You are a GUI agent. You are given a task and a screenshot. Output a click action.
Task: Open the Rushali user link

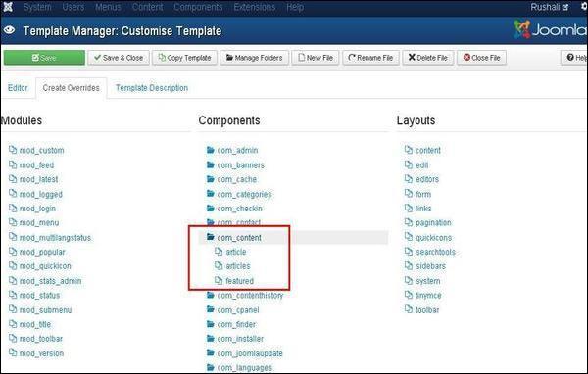tap(550, 7)
